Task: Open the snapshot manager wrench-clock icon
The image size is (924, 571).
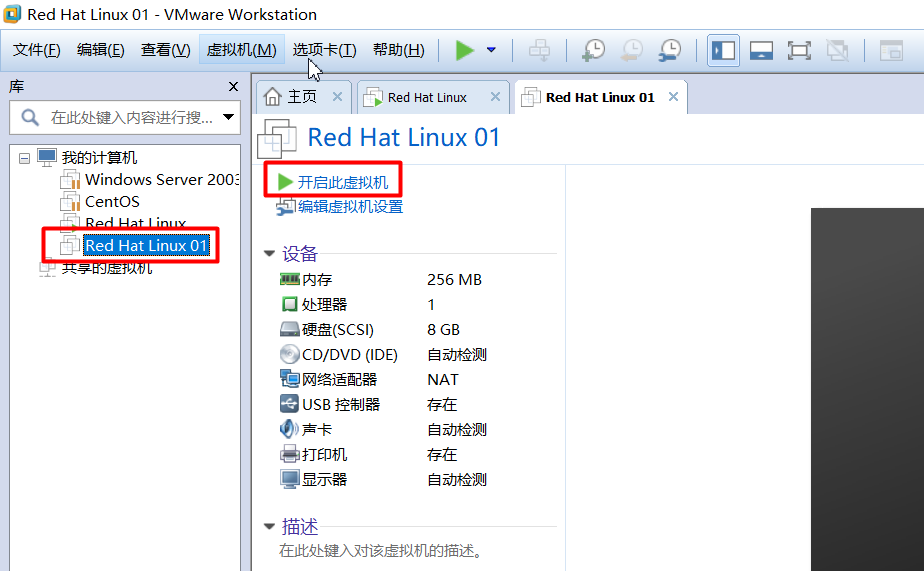Action: point(670,50)
